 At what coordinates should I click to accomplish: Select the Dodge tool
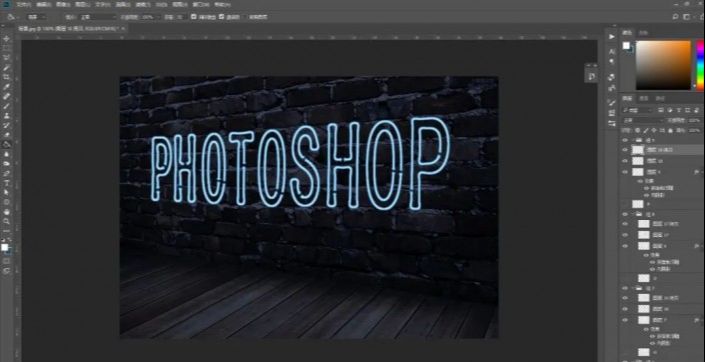pos(6,163)
